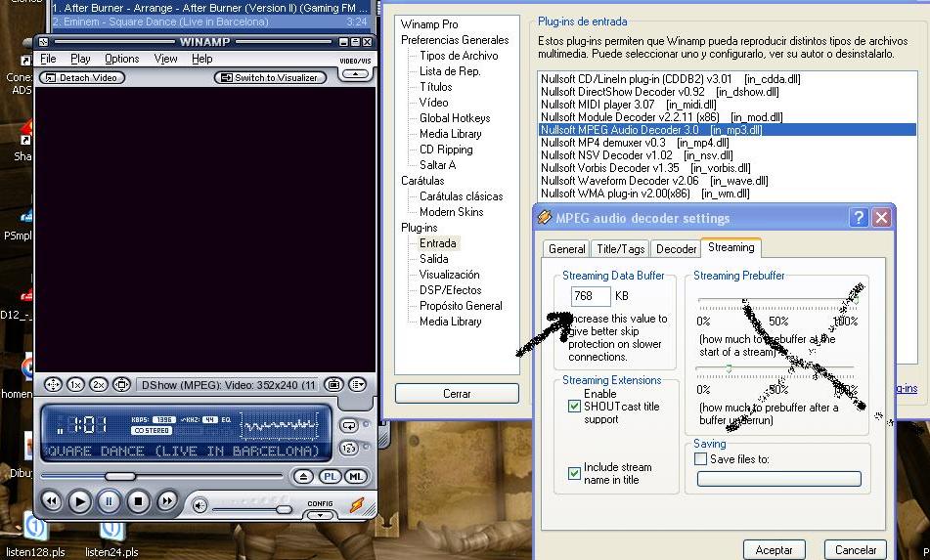Screen dimensions: 930x560
Task: Switch to the General tab
Action: pyautogui.click(x=566, y=249)
